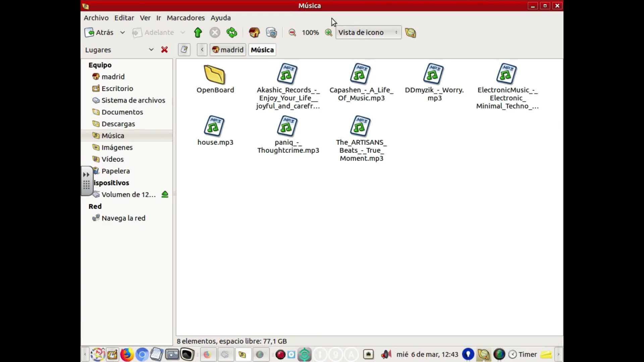Open the Vista de icono combo box
Screen dimensions: 644x362
pyautogui.click(x=368, y=33)
